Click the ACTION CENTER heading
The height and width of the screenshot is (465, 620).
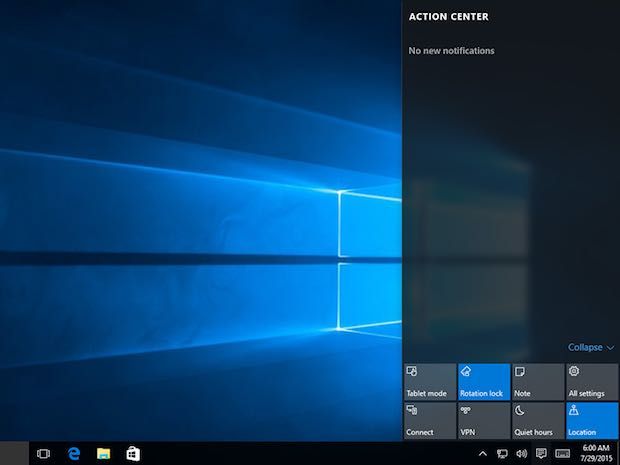click(x=449, y=17)
